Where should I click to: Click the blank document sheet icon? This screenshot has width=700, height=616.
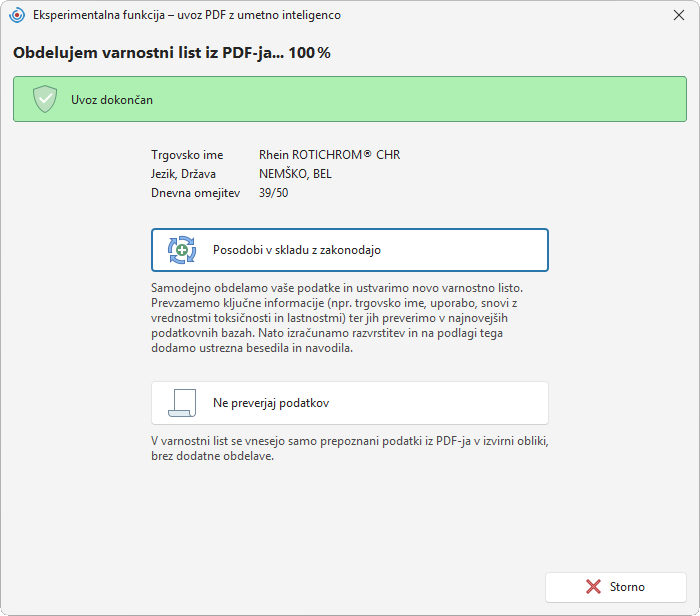(182, 403)
